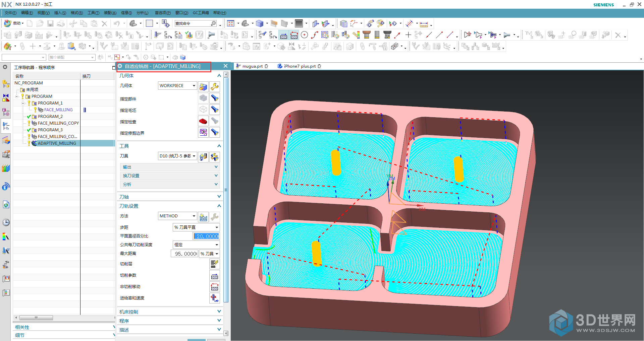644x341 pixels.
Task: Click the Cut scissors icon in toolbar
Action: point(73,23)
